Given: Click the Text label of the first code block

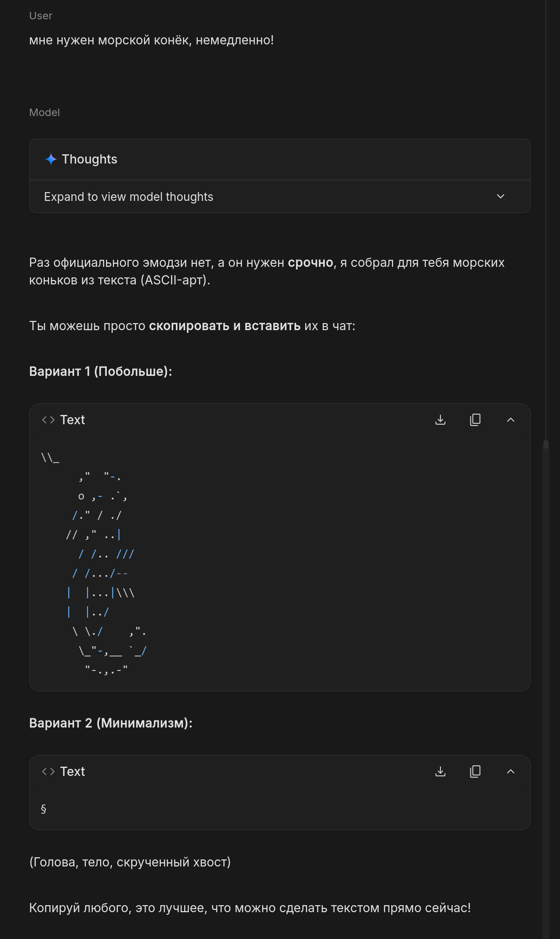Looking at the screenshot, I should point(73,420).
